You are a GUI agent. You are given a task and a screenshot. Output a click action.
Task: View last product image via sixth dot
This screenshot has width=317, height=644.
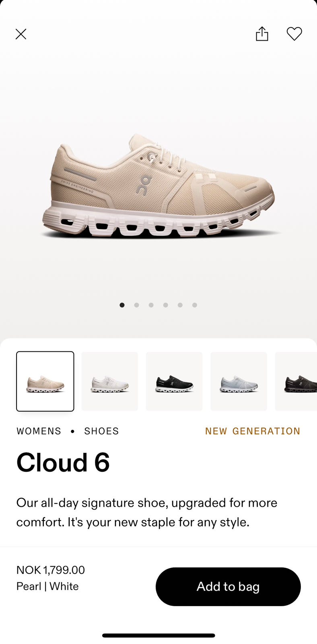(x=195, y=305)
